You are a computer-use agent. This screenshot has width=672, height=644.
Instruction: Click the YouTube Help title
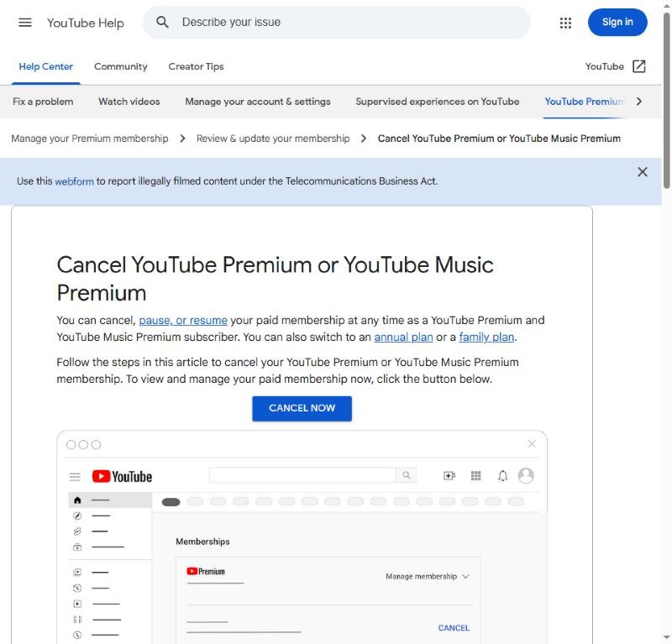tap(86, 23)
